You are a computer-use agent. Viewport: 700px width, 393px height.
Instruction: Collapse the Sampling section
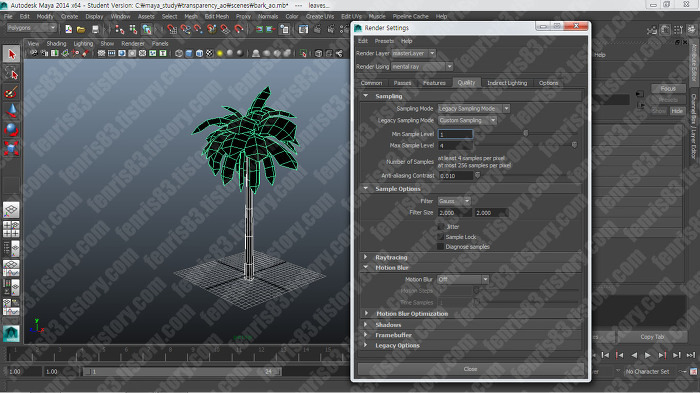pos(366,96)
